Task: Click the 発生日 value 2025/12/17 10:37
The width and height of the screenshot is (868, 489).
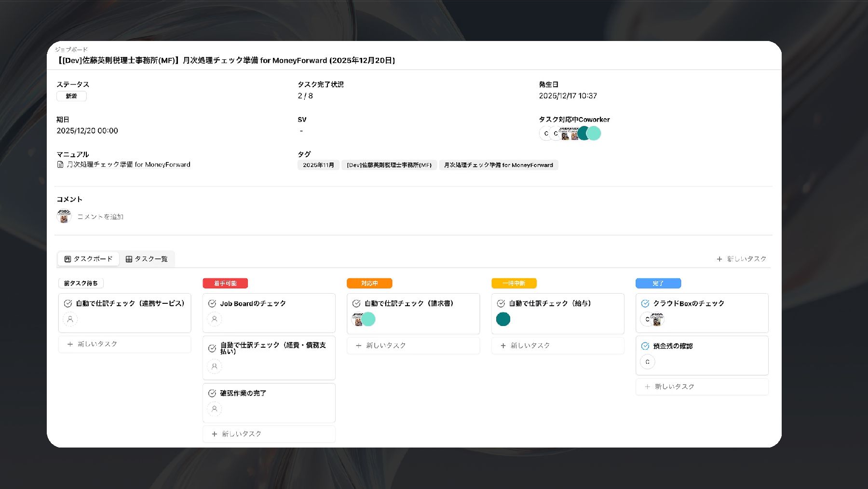Action: (x=568, y=96)
